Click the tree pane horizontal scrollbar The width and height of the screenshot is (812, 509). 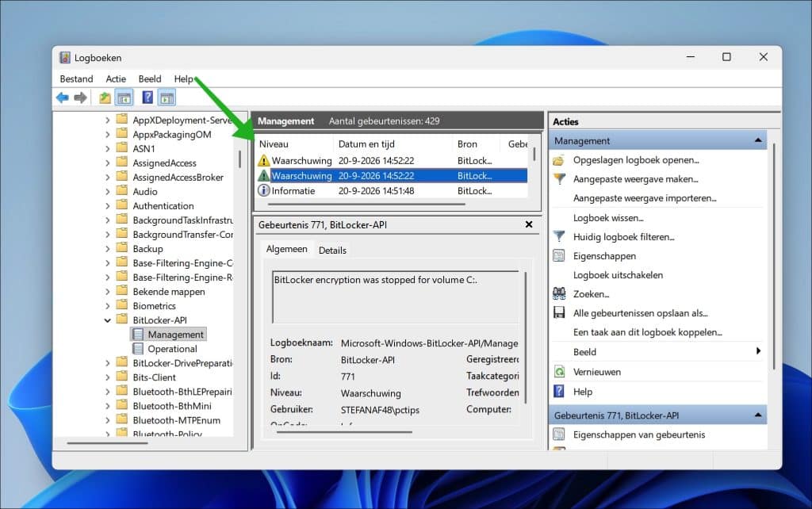(x=107, y=443)
